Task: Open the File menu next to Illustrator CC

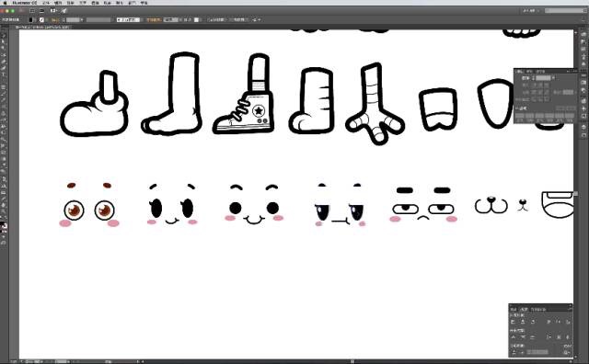Action: (45, 3)
